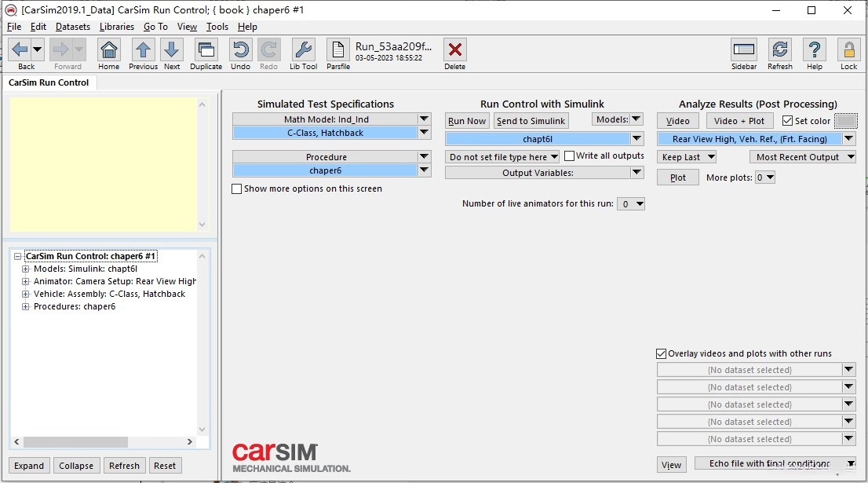
Task: Expand Vehicle: Assembly tree node
Action: point(25,295)
